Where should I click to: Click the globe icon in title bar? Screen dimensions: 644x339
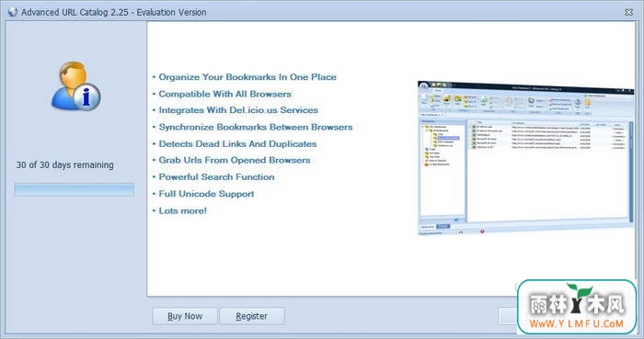point(13,12)
